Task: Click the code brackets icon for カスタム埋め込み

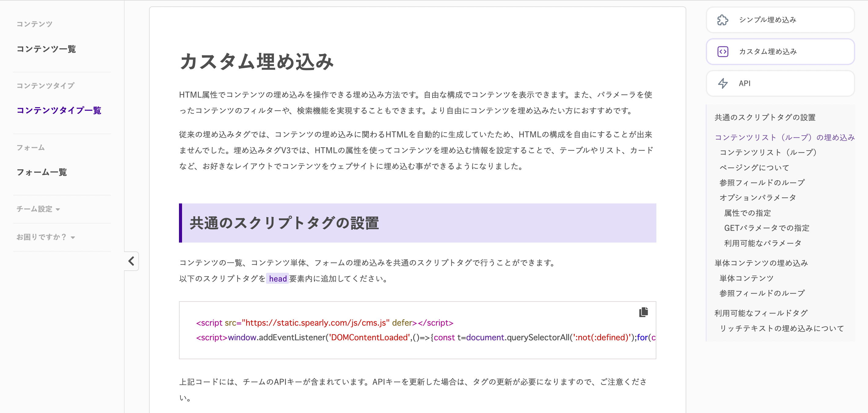Action: [x=722, y=52]
